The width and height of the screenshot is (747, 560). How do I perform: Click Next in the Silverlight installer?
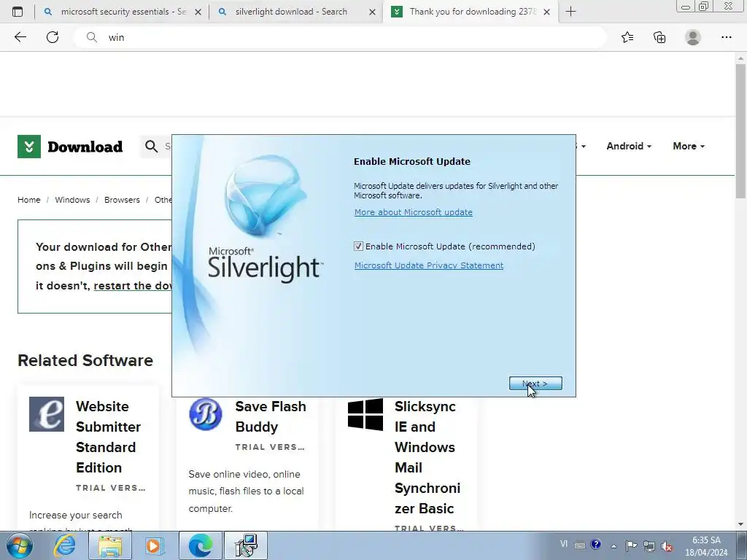[x=535, y=384]
